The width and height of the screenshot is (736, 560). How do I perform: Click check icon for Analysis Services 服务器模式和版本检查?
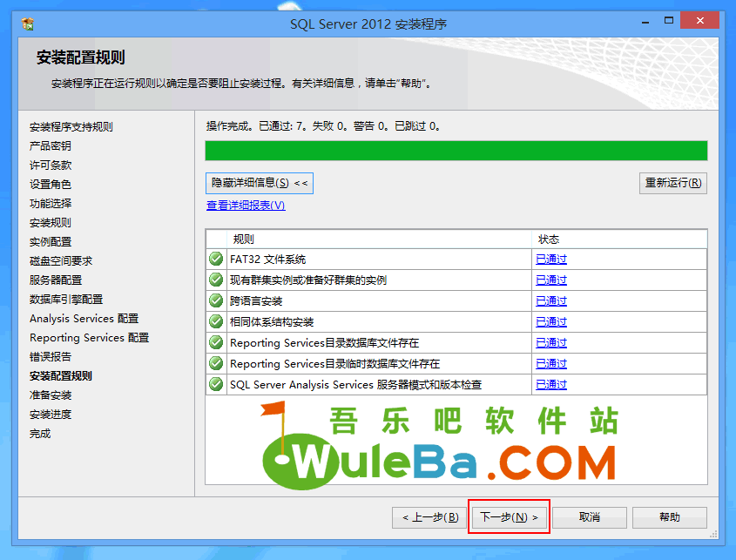pos(216,384)
